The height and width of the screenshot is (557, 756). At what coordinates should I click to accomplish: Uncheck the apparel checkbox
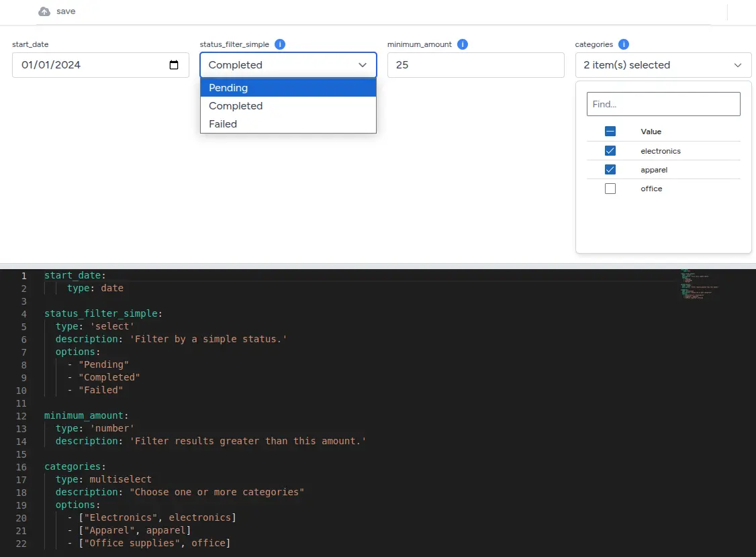(x=610, y=170)
